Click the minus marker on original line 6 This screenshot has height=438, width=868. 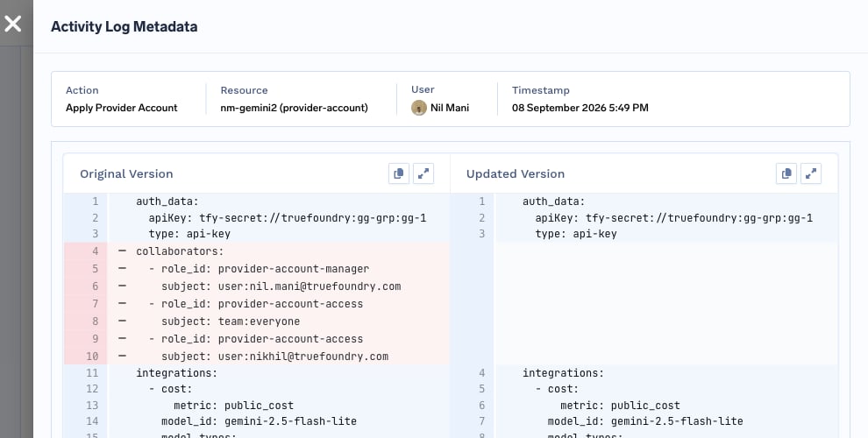point(123,286)
